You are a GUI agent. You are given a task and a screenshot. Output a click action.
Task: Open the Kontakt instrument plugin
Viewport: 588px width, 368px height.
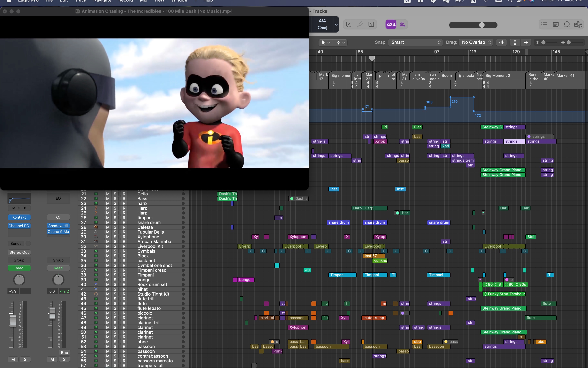[19, 217]
